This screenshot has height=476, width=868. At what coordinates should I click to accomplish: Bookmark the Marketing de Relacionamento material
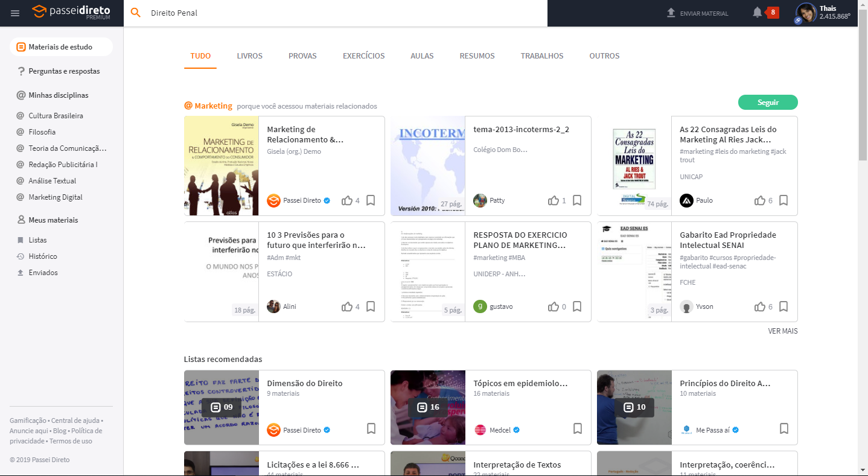[x=371, y=200]
